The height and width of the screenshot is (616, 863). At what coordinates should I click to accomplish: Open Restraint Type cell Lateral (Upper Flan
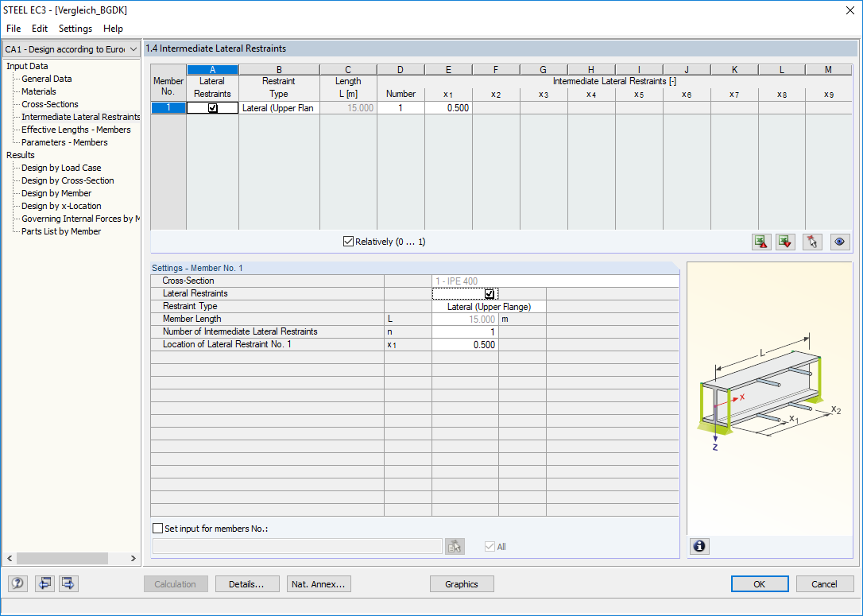click(278, 108)
